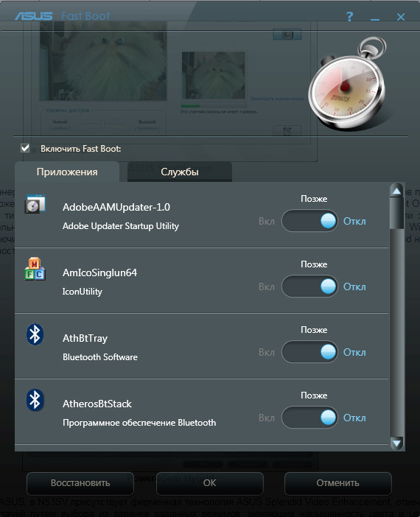Toggle the AthBtTray switch

(309, 352)
